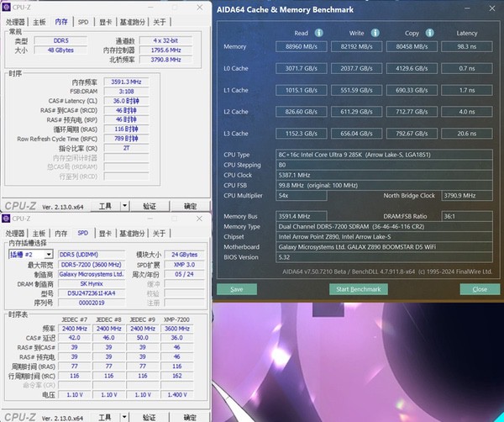Viewport: 504px width, 422px height.
Task: Click the 确定 button in top CPU-Z window
Action: (x=191, y=206)
